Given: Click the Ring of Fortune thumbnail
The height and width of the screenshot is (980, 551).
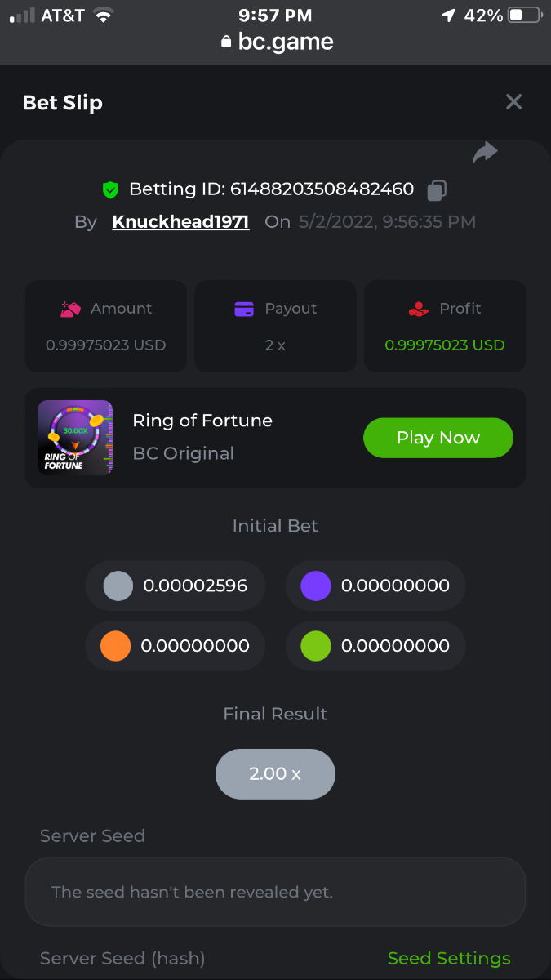Looking at the screenshot, I should [75, 438].
